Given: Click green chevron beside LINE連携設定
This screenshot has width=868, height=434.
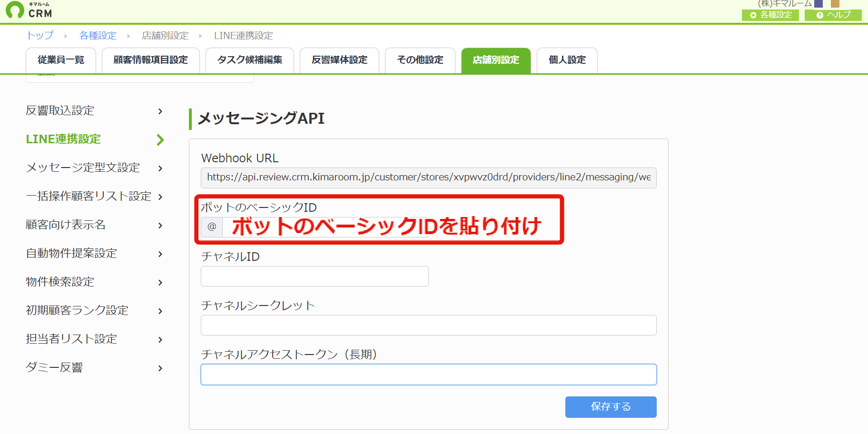Looking at the screenshot, I should pos(160,139).
